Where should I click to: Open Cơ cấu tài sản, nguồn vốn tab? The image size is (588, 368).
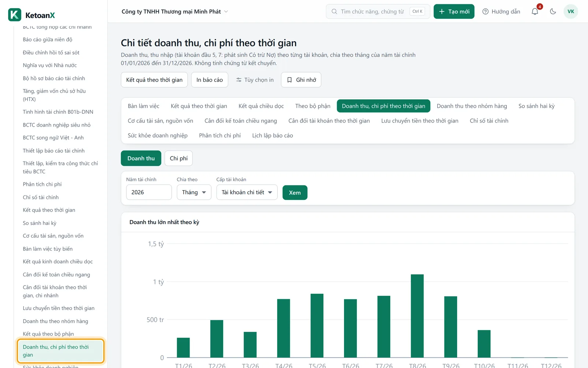click(x=160, y=121)
